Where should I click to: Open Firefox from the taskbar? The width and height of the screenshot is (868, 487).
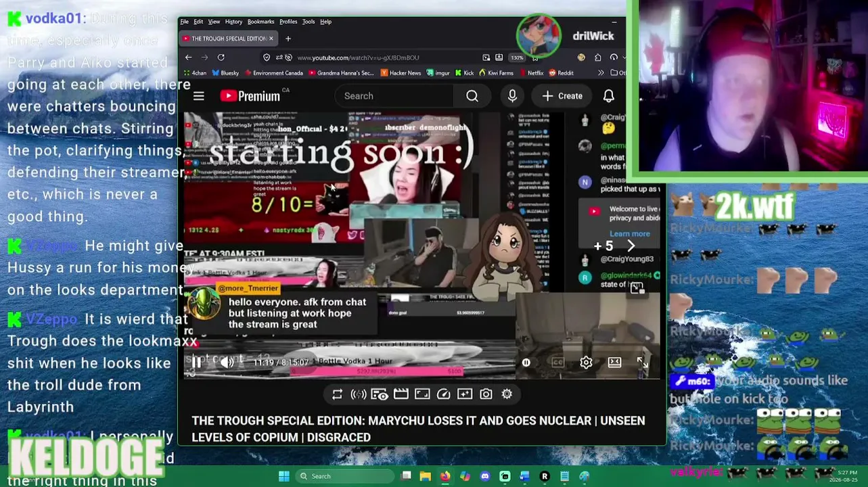[x=444, y=476]
